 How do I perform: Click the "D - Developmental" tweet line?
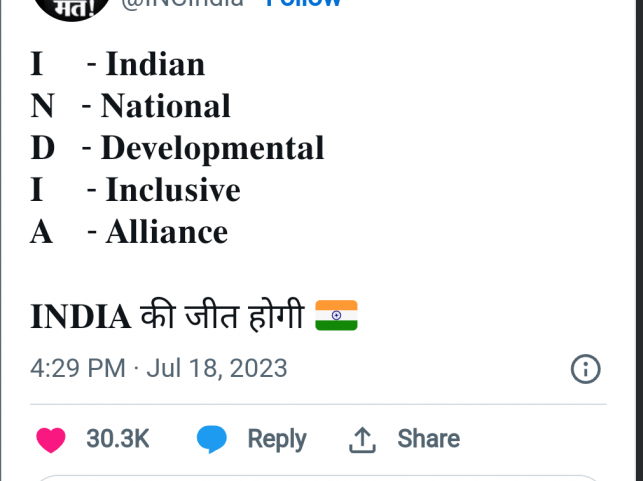[177, 148]
